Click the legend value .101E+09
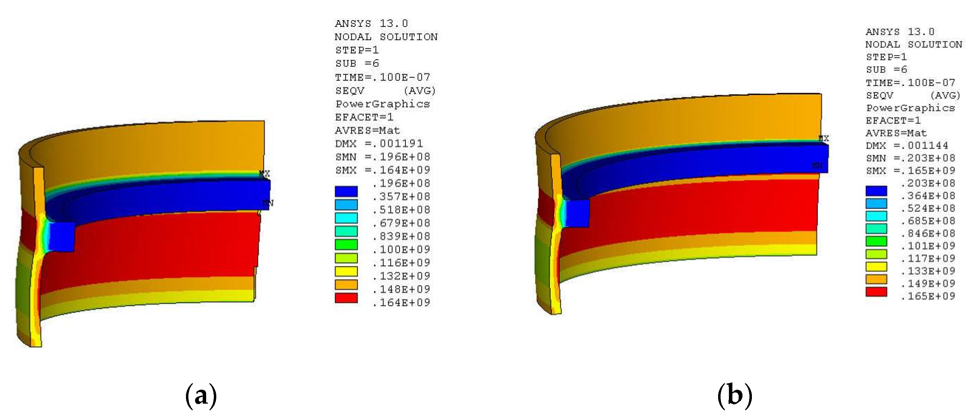980x420 pixels. point(928,246)
